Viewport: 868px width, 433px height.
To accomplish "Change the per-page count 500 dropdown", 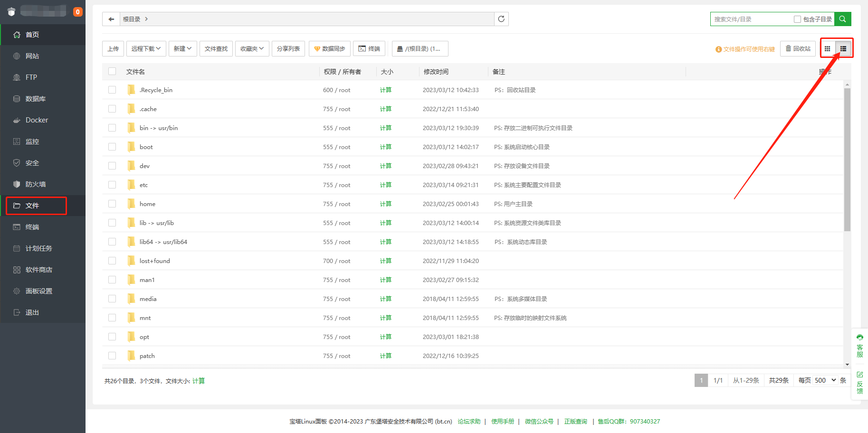I will coord(825,380).
